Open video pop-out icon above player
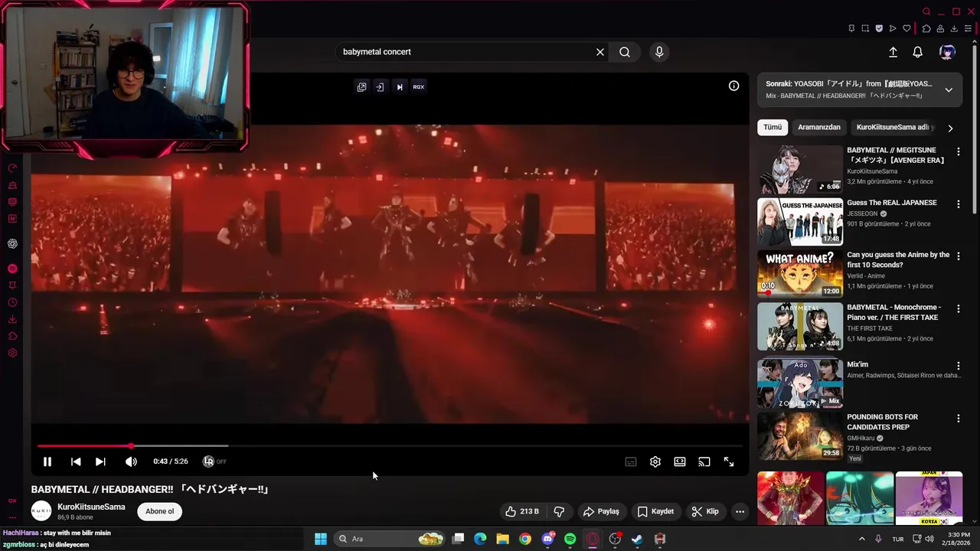 [x=361, y=86]
